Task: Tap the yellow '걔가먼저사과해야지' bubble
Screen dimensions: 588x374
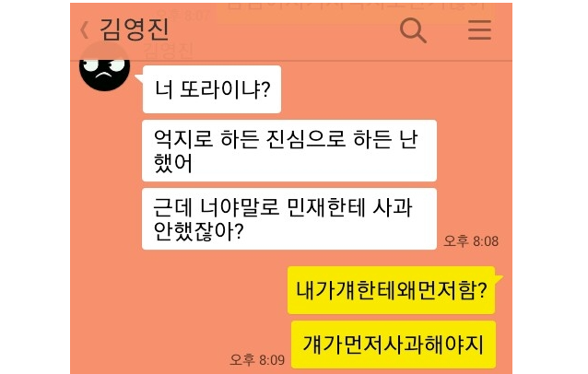Action: tap(394, 345)
